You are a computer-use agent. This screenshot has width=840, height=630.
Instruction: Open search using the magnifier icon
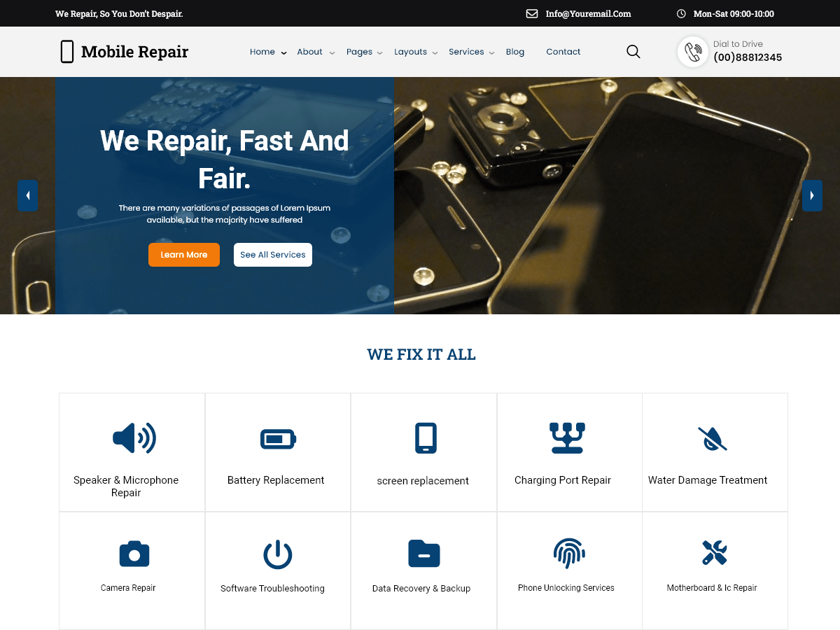633,51
